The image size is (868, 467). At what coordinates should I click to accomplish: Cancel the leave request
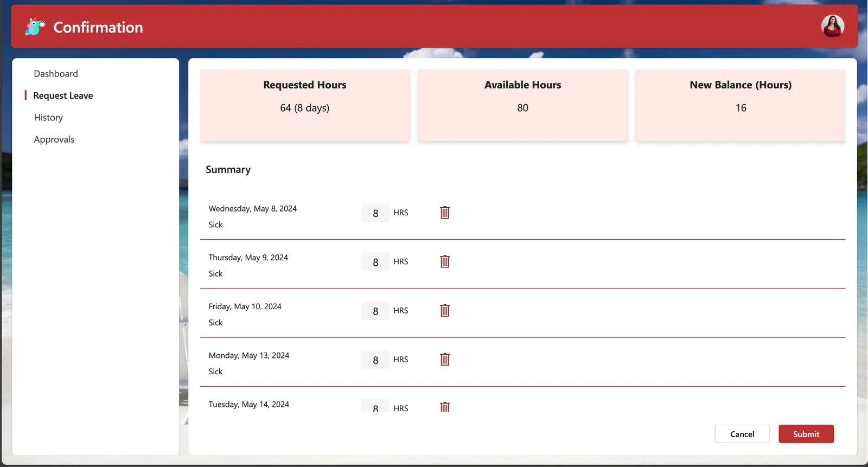click(742, 434)
